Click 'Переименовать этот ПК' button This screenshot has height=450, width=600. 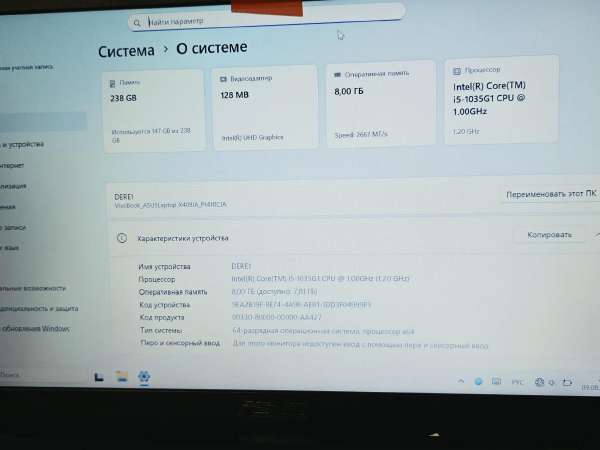pos(551,194)
